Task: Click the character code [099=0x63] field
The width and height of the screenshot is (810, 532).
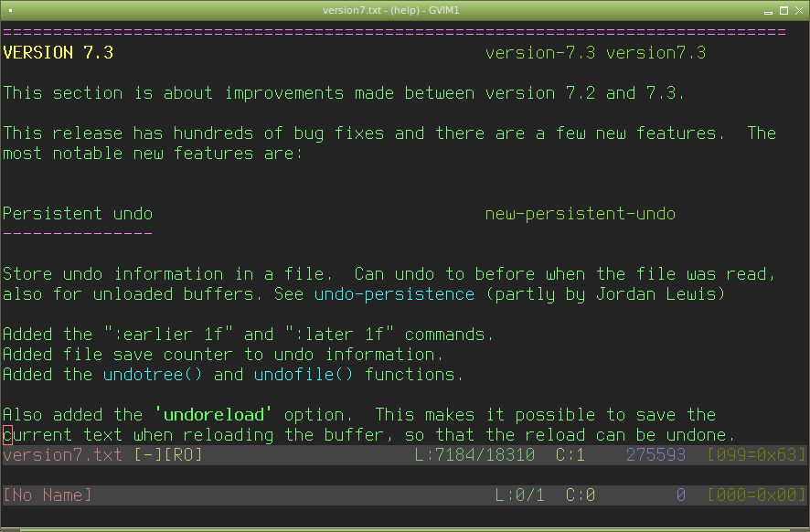Action: 757,455
